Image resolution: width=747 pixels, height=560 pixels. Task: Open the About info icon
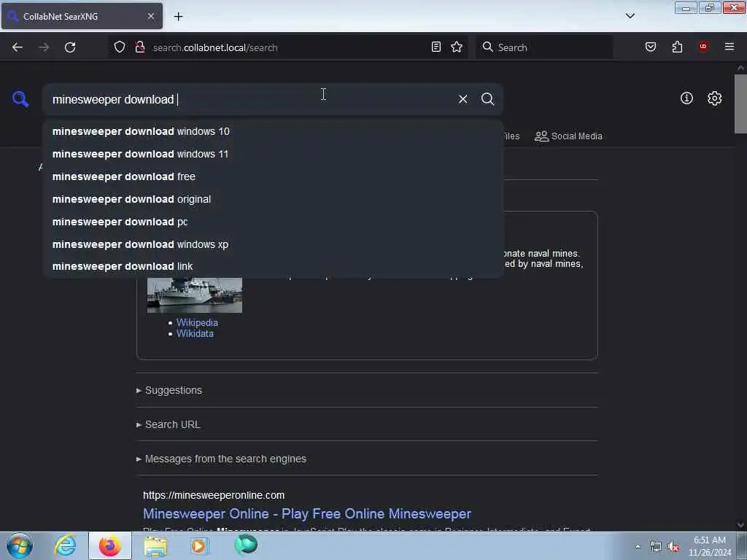click(x=686, y=98)
